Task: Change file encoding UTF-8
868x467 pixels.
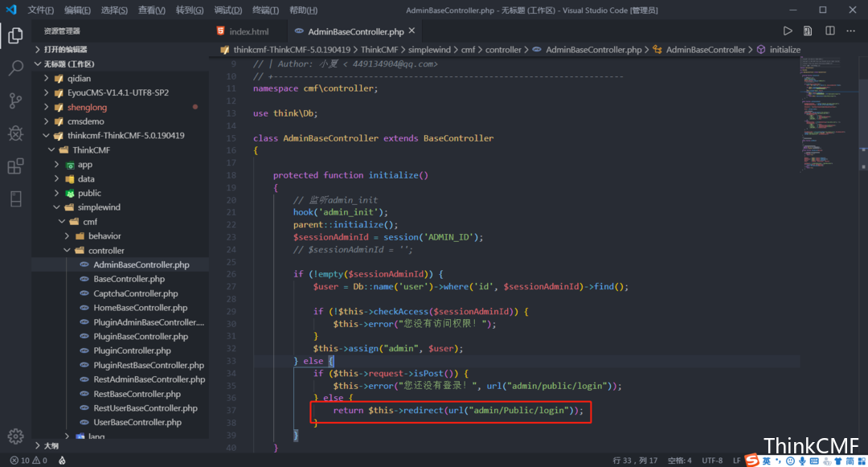Action: pyautogui.click(x=712, y=461)
